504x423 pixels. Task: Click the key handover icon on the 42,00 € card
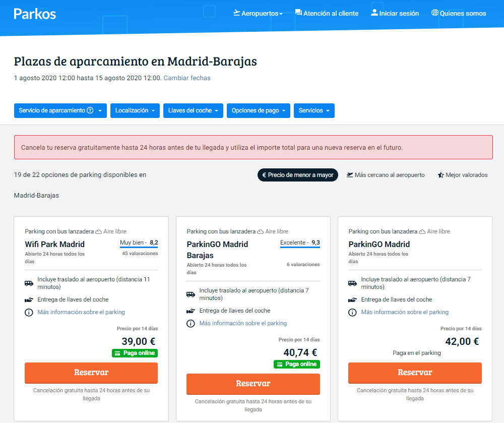[352, 299]
